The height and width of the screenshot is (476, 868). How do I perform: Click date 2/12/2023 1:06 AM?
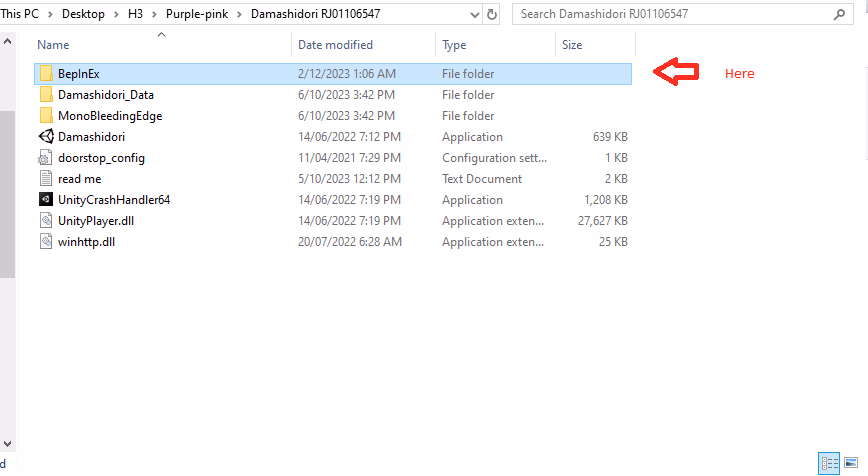coord(347,74)
